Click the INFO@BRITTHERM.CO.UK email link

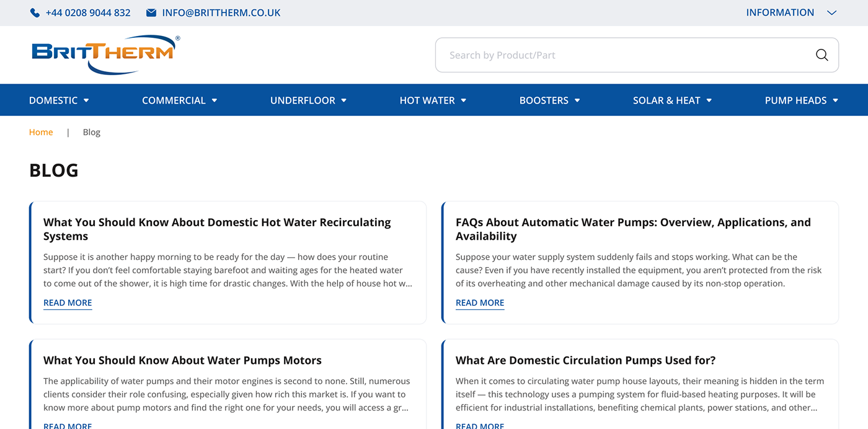pyautogui.click(x=221, y=13)
